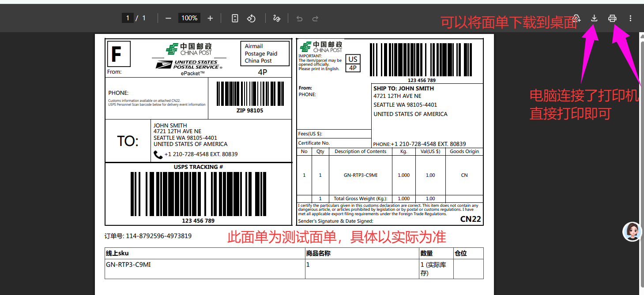Click the Val(US $) column header
This screenshot has width=644, height=295.
pyautogui.click(x=430, y=151)
